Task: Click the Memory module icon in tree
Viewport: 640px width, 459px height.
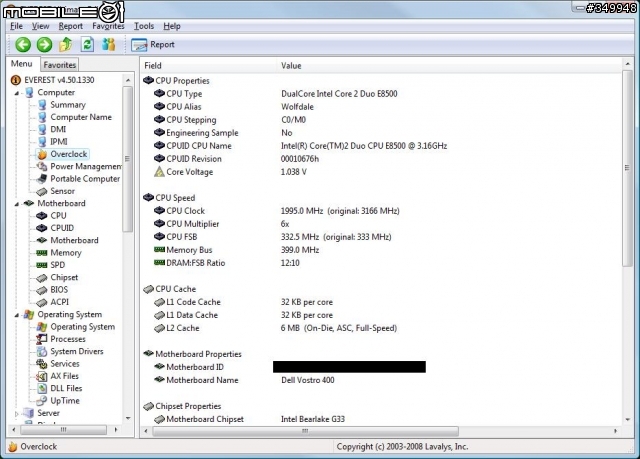Action: [x=42, y=253]
